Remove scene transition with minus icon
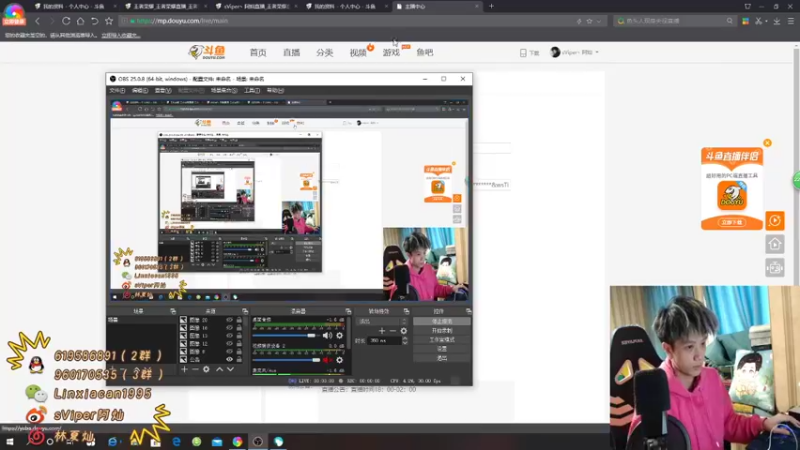Image resolution: width=800 pixels, height=450 pixels. (392, 331)
